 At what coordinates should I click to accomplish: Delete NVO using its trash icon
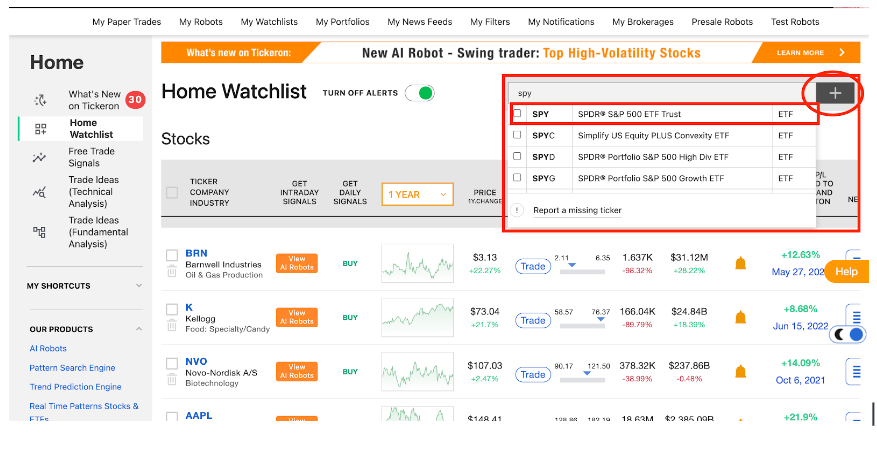(172, 379)
